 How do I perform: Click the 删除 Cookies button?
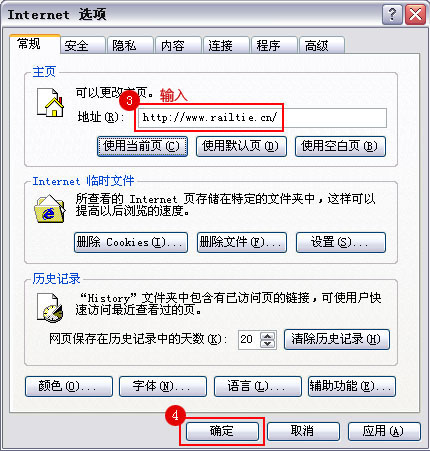(x=131, y=242)
